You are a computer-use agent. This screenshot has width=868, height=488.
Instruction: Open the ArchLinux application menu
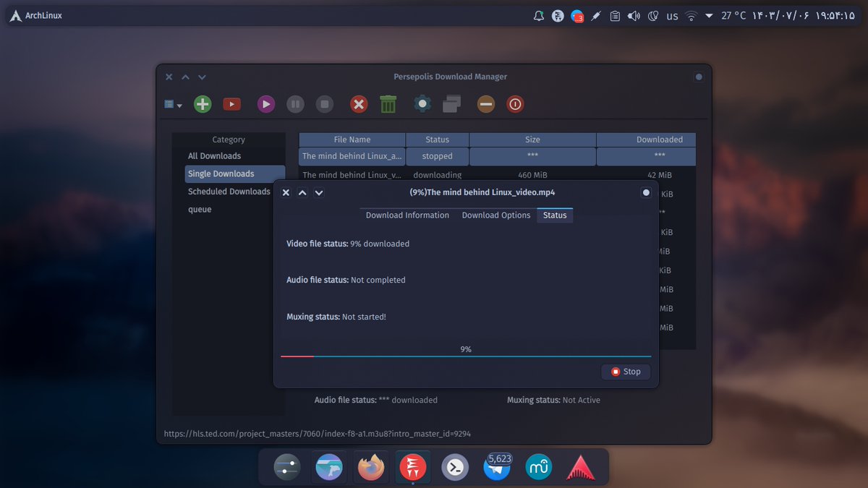click(35, 15)
